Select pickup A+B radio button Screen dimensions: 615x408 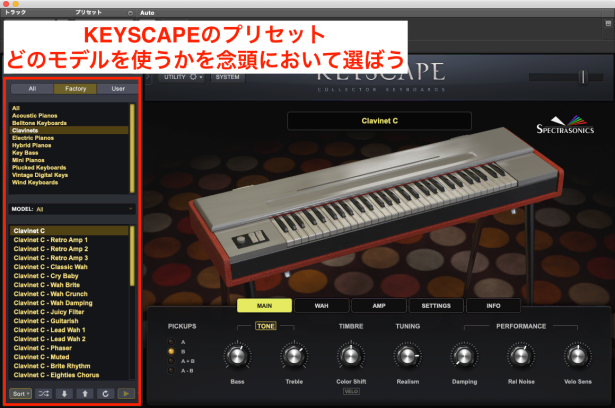point(171,361)
